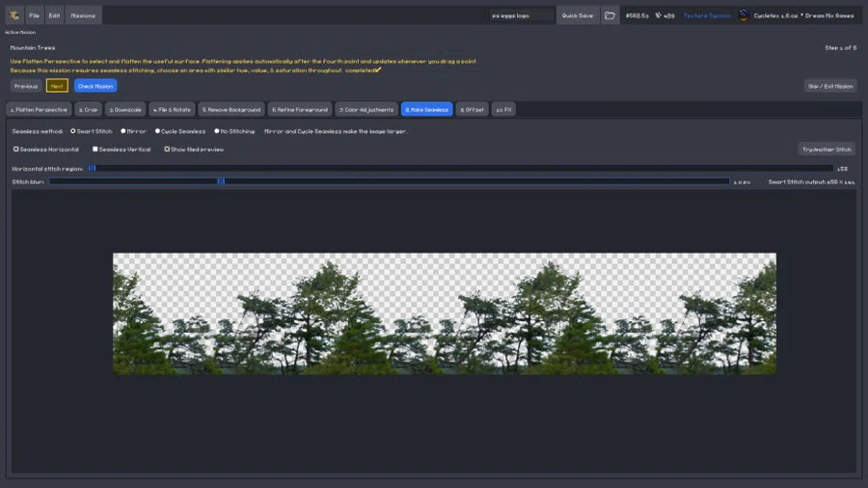Open the Texture Tycoon link
The image size is (868, 488).
[x=707, y=15]
